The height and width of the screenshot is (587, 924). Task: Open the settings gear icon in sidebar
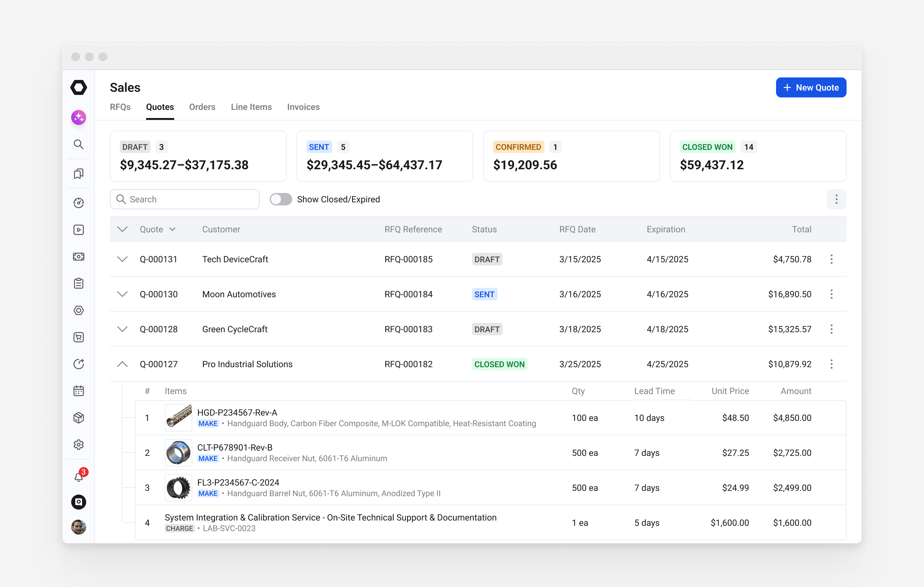coord(78,445)
